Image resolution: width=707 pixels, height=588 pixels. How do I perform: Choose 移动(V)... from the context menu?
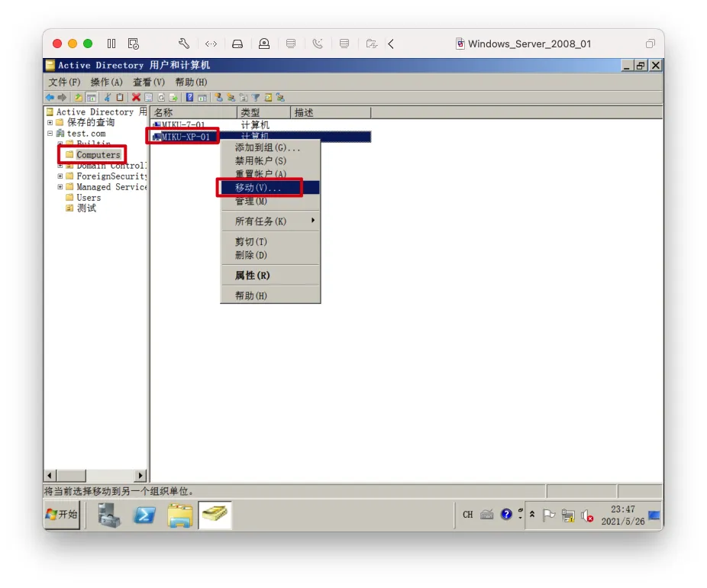pyautogui.click(x=270, y=188)
